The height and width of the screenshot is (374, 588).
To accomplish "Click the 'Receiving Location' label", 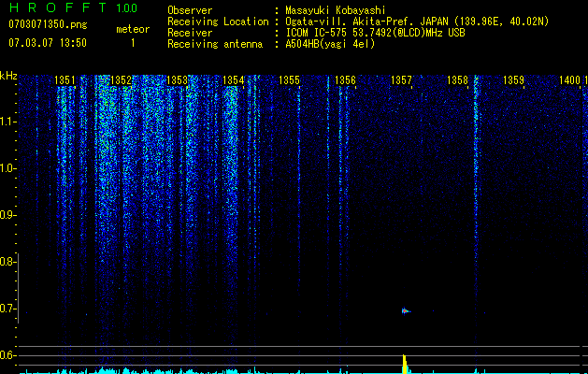I will [x=218, y=22].
